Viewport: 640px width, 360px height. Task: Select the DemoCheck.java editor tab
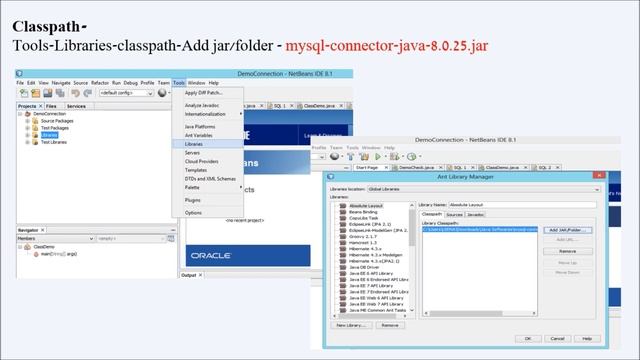(416, 167)
